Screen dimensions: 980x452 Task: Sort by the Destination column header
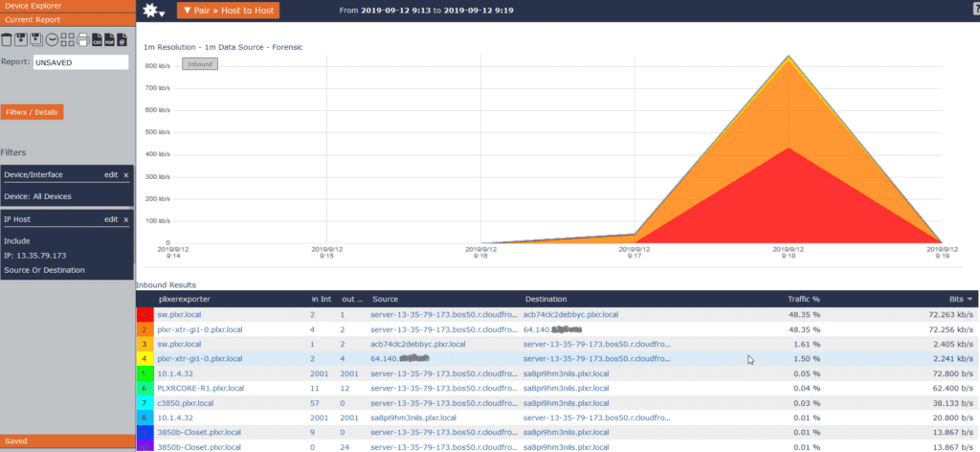pos(546,299)
